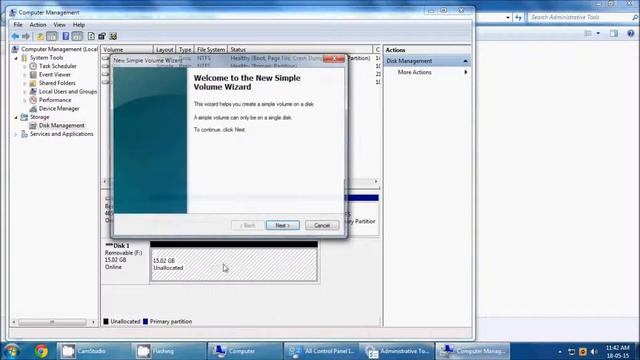Switch to All Control Panel Items taskbar button
This screenshot has width=640, height=360.
(x=321, y=351)
